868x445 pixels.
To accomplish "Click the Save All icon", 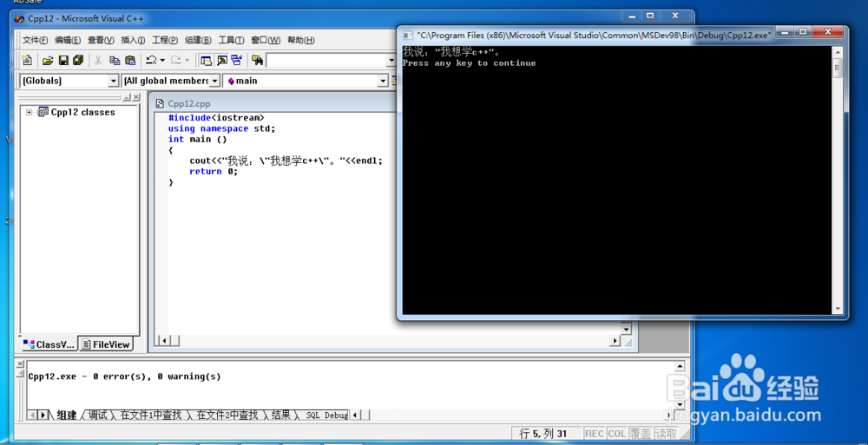I will (x=78, y=60).
